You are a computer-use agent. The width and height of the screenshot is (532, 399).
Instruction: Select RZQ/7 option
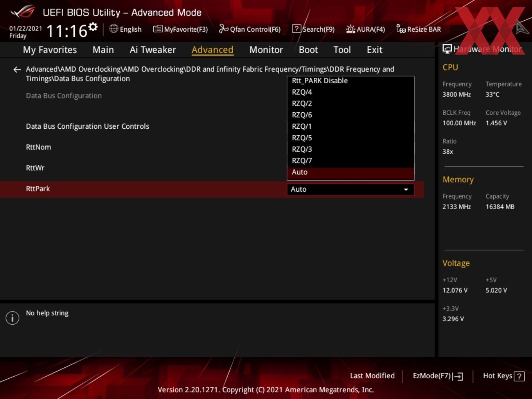(350, 160)
